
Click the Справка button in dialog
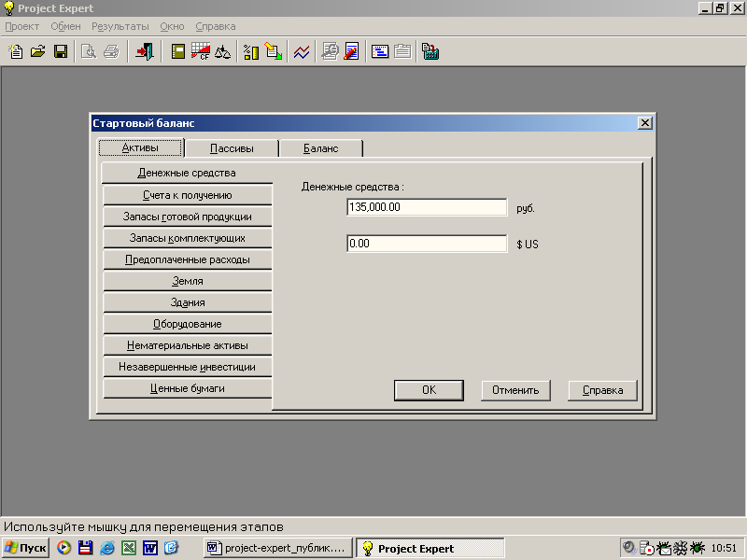click(602, 390)
